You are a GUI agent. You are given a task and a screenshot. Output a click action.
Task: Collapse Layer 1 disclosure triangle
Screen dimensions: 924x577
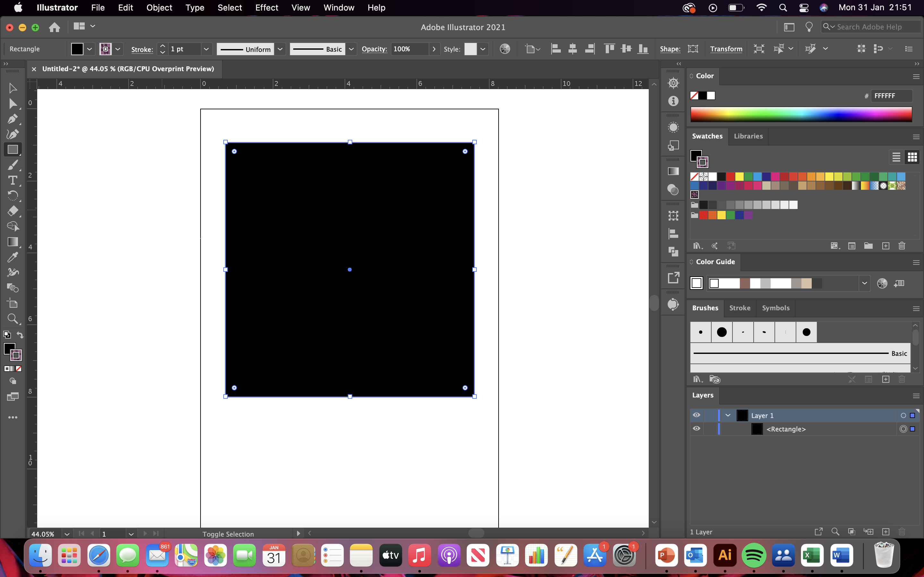click(727, 415)
